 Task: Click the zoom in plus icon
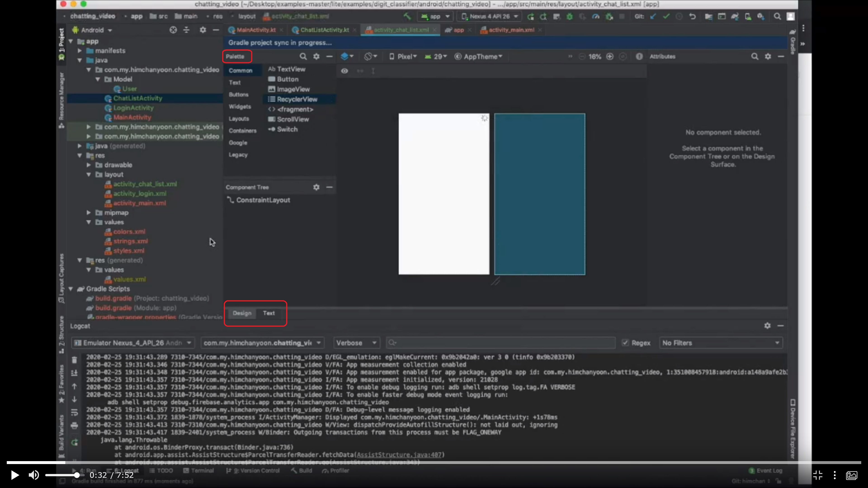coord(610,56)
